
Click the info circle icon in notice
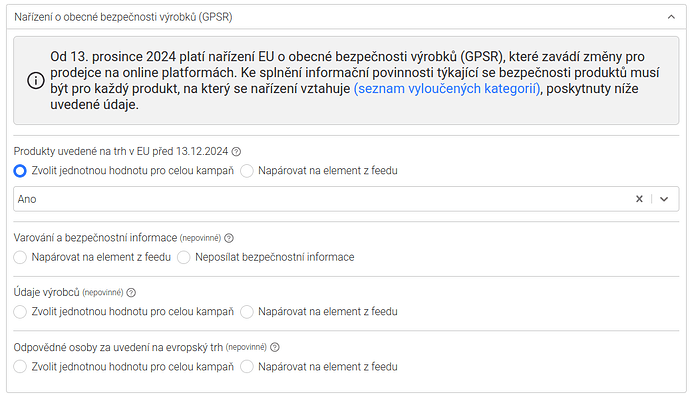pyautogui.click(x=36, y=81)
